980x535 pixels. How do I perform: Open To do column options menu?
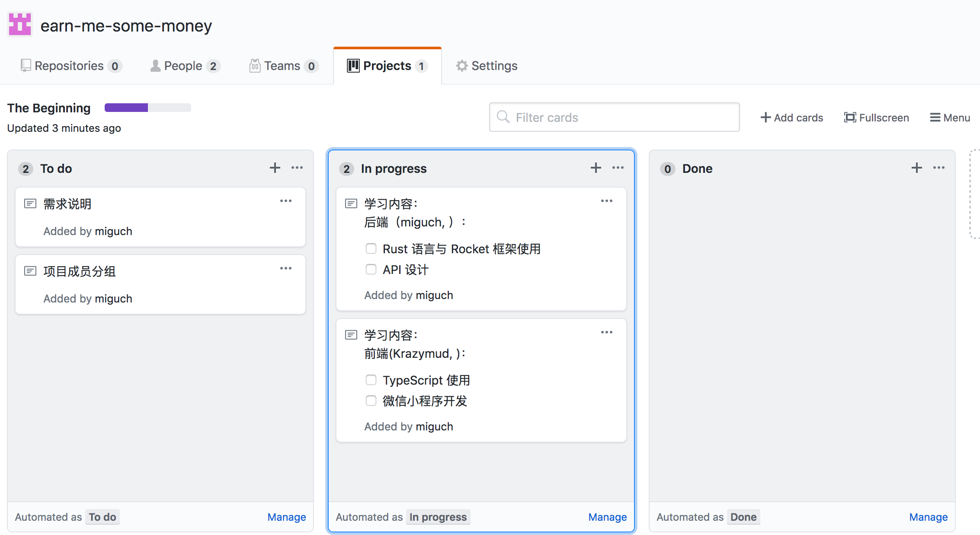pos(297,168)
